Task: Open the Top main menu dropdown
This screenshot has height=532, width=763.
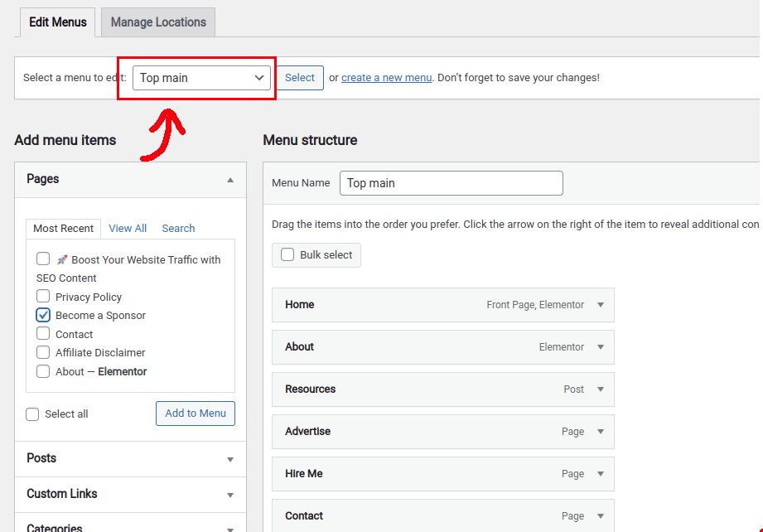Action: coord(201,78)
